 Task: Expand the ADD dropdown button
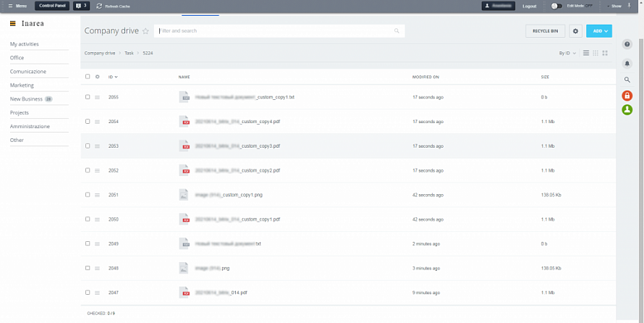(x=598, y=31)
